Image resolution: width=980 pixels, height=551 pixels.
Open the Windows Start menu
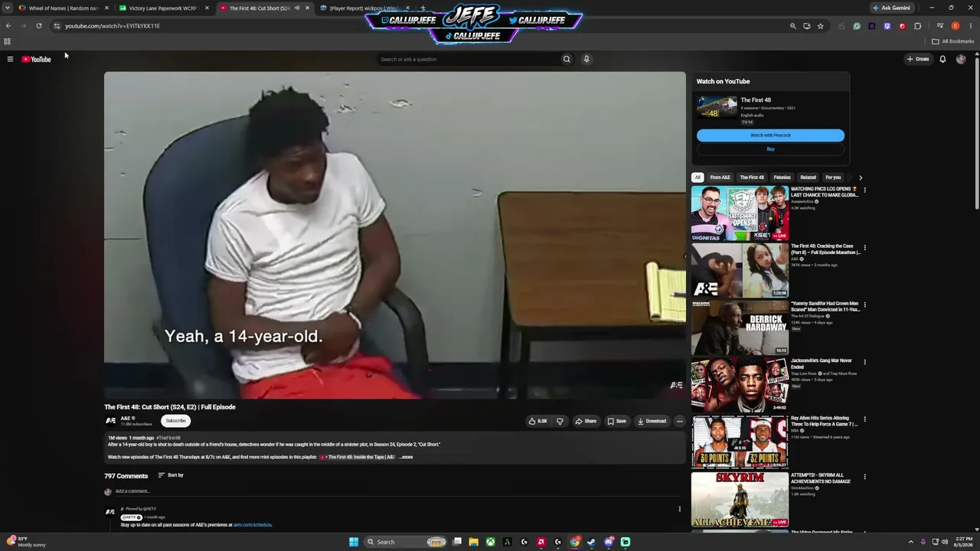pyautogui.click(x=354, y=542)
